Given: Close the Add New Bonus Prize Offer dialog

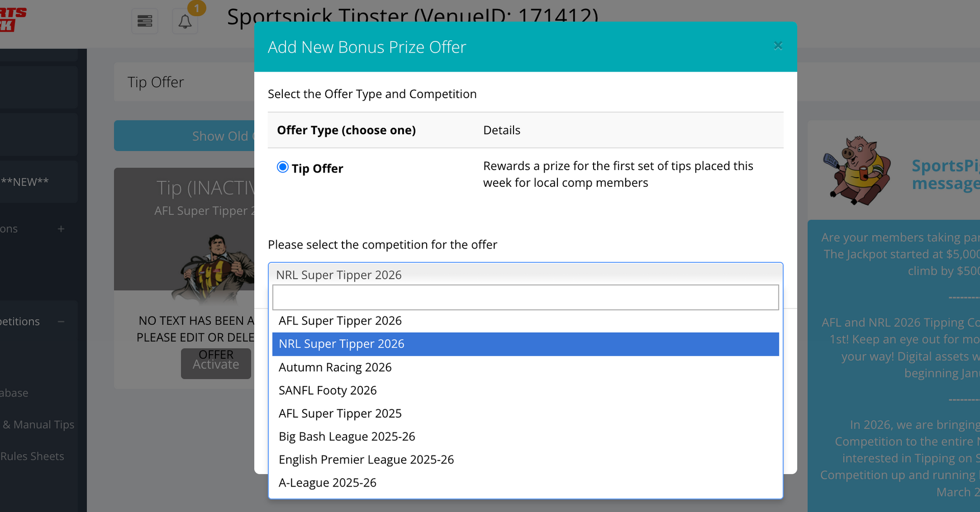Looking at the screenshot, I should click(x=778, y=45).
